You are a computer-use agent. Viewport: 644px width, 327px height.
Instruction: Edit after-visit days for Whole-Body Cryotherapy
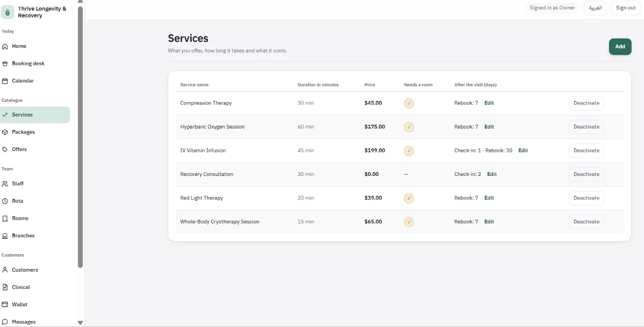pos(489,222)
